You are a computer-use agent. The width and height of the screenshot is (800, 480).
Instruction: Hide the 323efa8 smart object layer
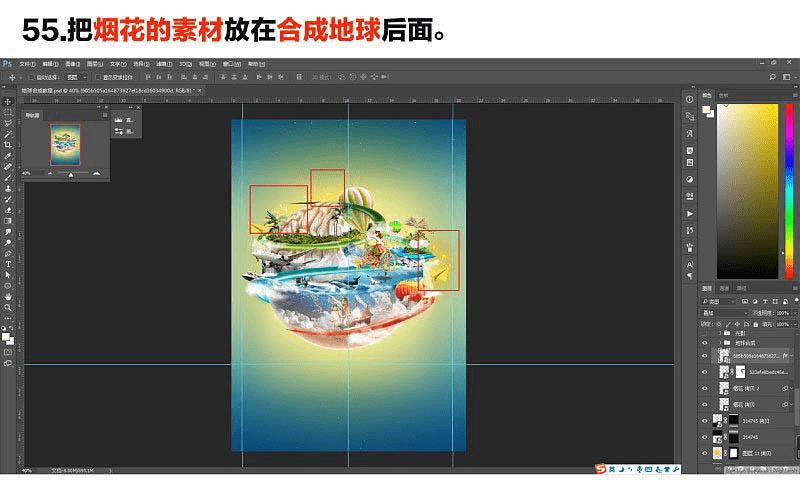(x=705, y=372)
